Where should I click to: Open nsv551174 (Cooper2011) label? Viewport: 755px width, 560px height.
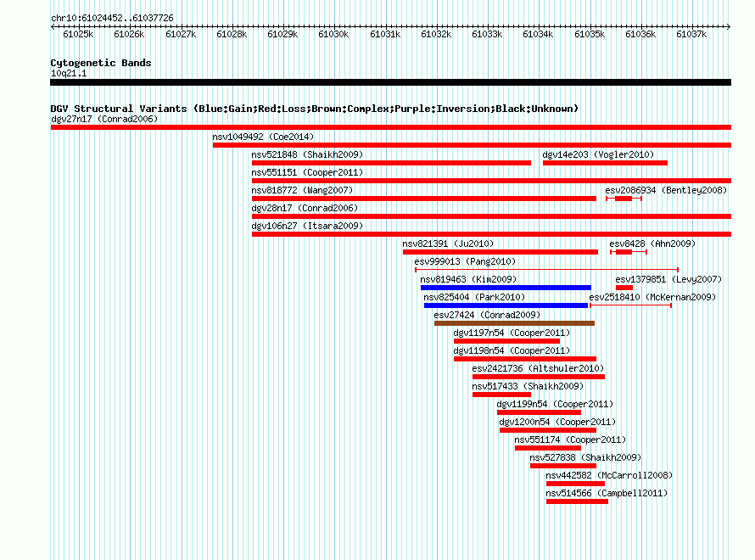pyautogui.click(x=570, y=440)
